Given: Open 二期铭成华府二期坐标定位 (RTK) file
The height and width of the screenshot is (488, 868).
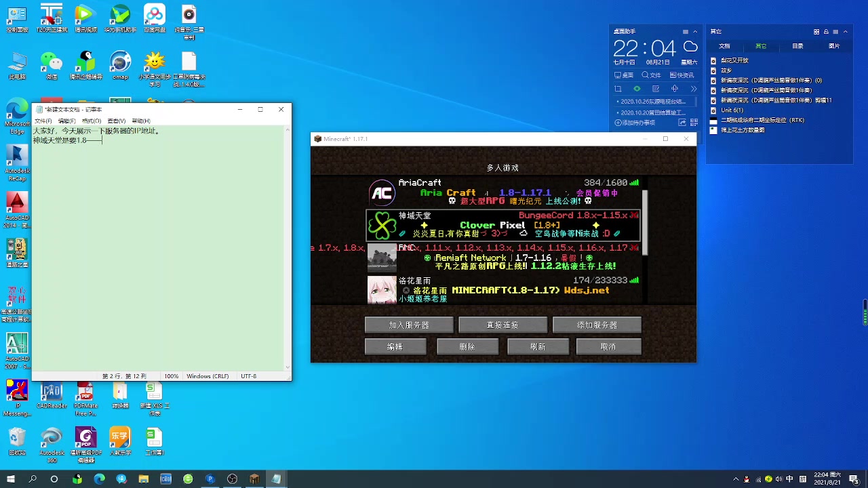Looking at the screenshot, I should (x=757, y=120).
